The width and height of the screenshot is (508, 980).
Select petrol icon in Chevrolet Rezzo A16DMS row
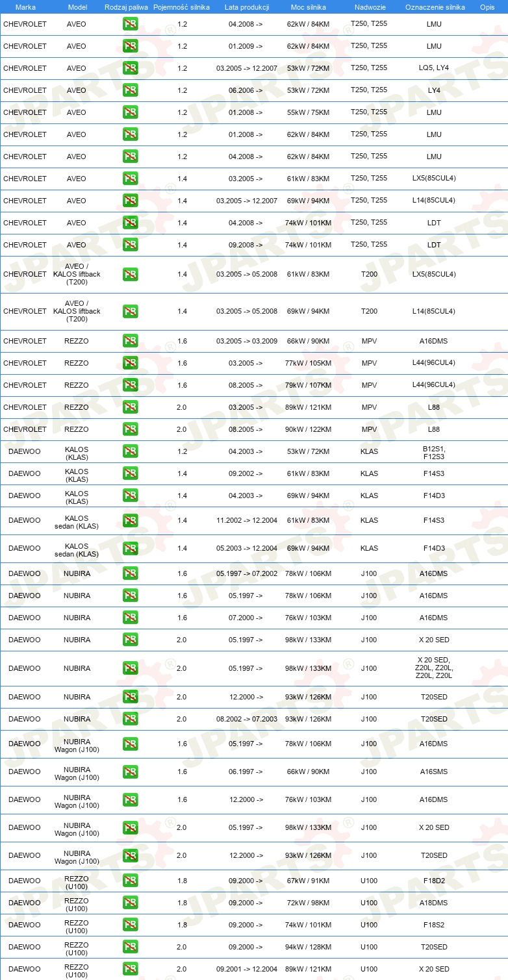[130, 341]
